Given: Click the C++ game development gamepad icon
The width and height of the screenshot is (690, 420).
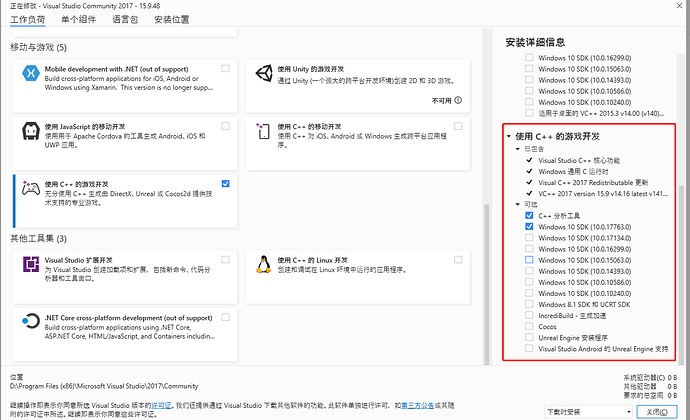Looking at the screenshot, I should coord(31,188).
